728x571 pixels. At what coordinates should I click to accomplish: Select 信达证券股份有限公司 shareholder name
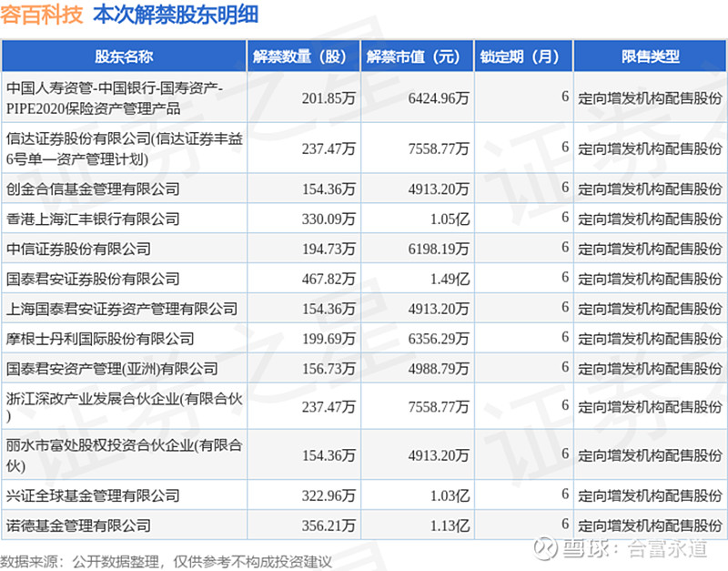(x=125, y=148)
